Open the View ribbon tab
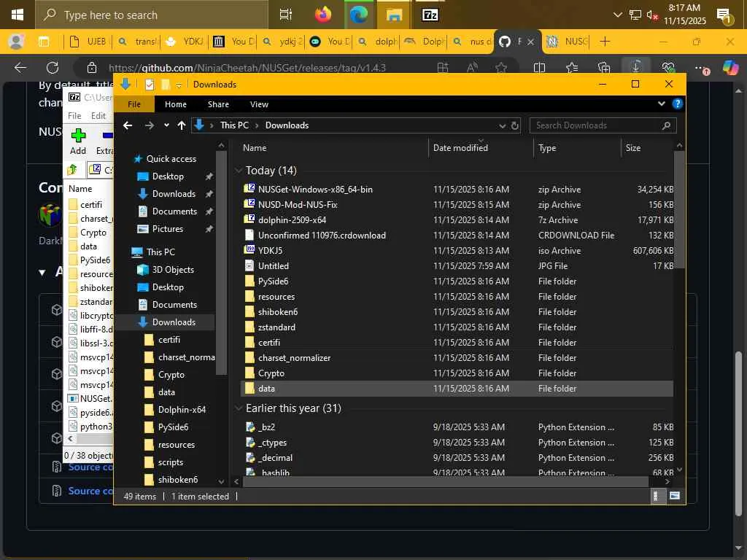Viewport: 747px width, 560px height. pyautogui.click(x=259, y=104)
